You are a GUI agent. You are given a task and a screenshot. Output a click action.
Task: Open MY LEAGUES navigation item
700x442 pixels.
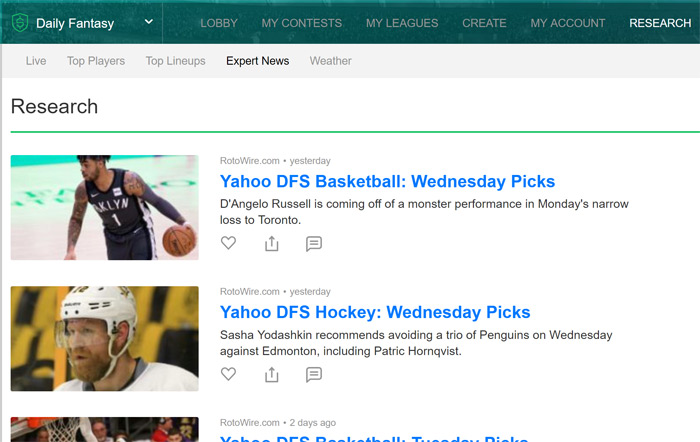pyautogui.click(x=402, y=23)
